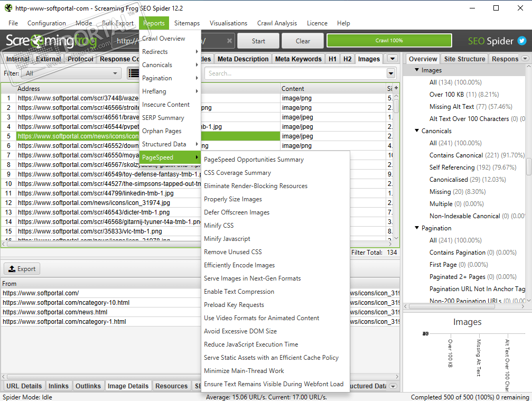This screenshot has width=532, height=401.
Task: Choose Defer Offscreen Images report
Action: 275,212
